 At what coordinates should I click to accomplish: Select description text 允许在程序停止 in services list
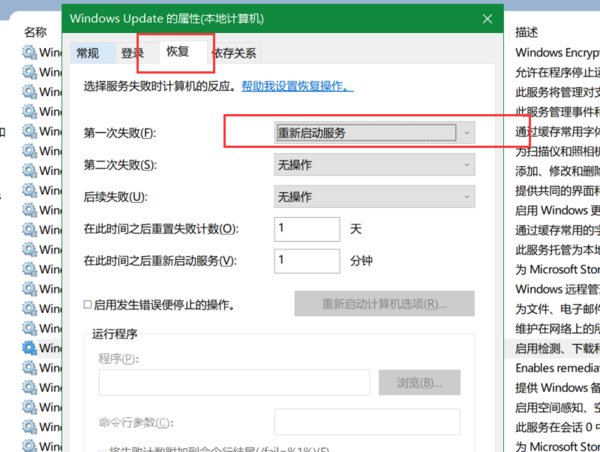coord(558,72)
